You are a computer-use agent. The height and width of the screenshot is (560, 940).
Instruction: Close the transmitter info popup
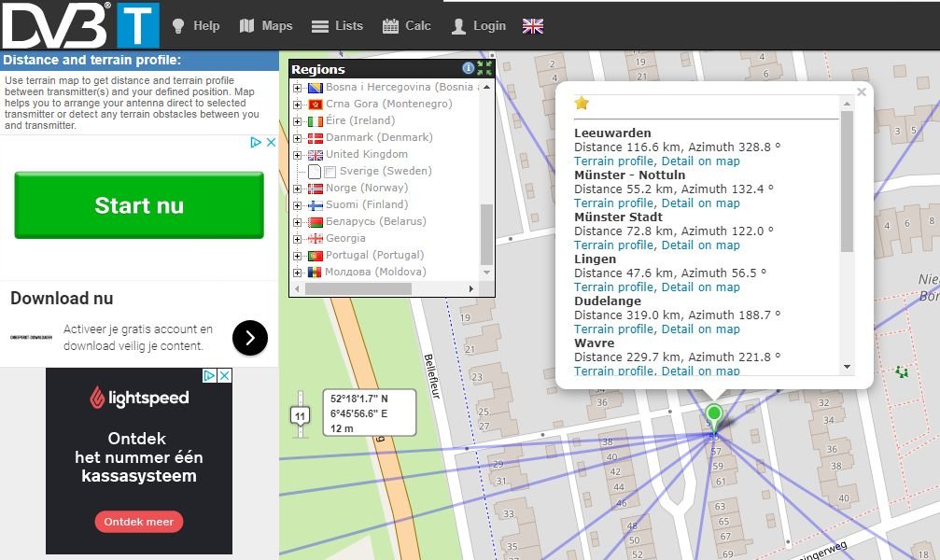click(862, 91)
